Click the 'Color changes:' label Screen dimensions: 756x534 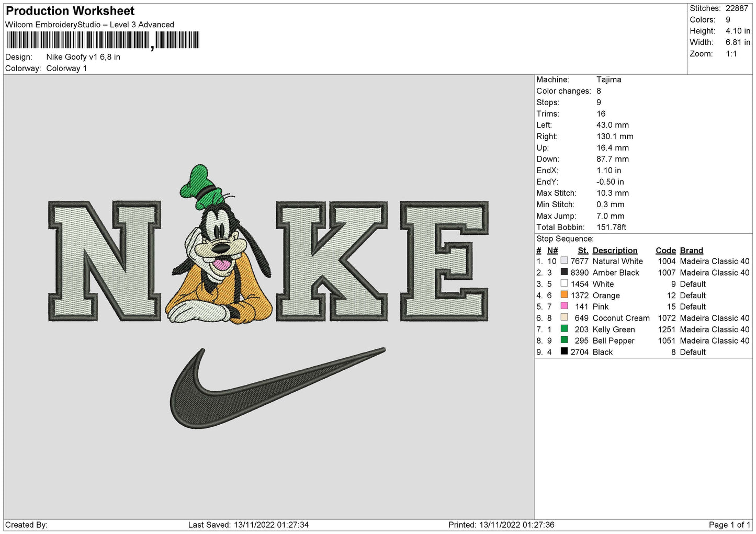563,91
